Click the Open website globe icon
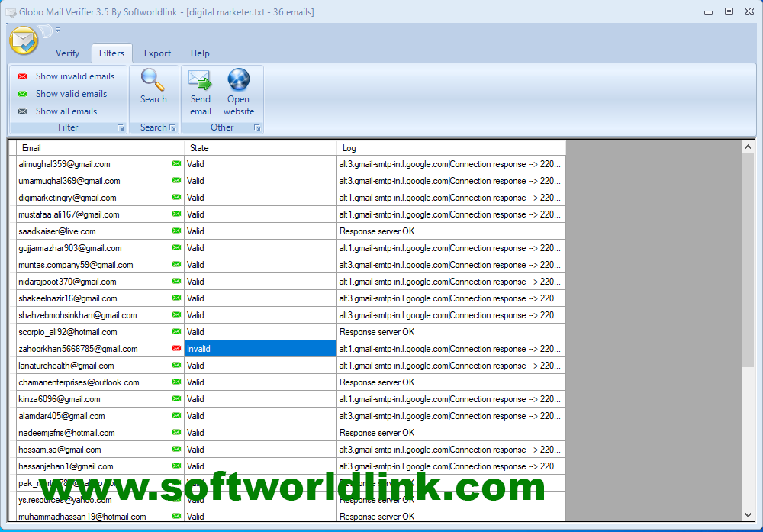 [238, 80]
